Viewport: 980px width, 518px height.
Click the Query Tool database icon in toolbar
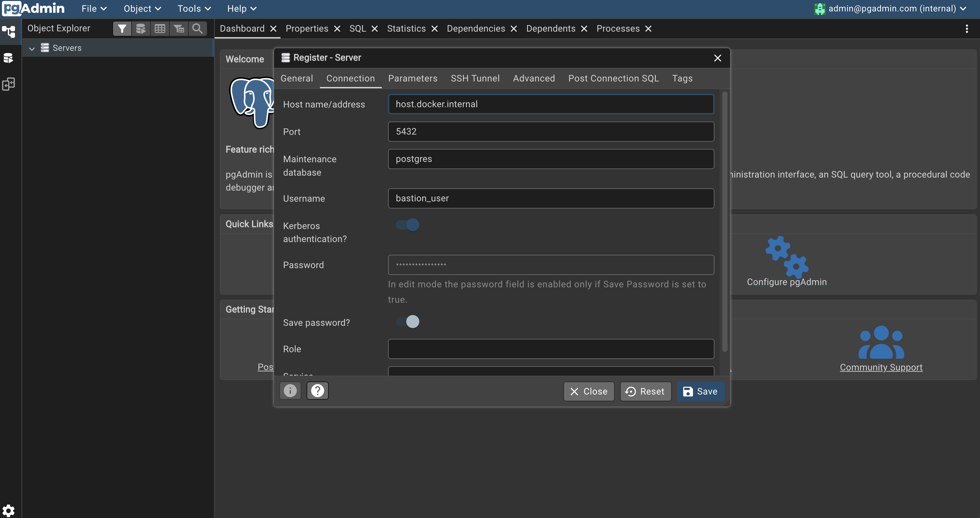pos(141,29)
